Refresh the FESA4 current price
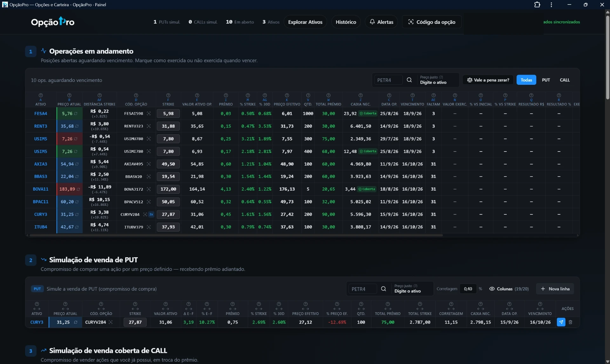 pyautogui.click(x=76, y=114)
